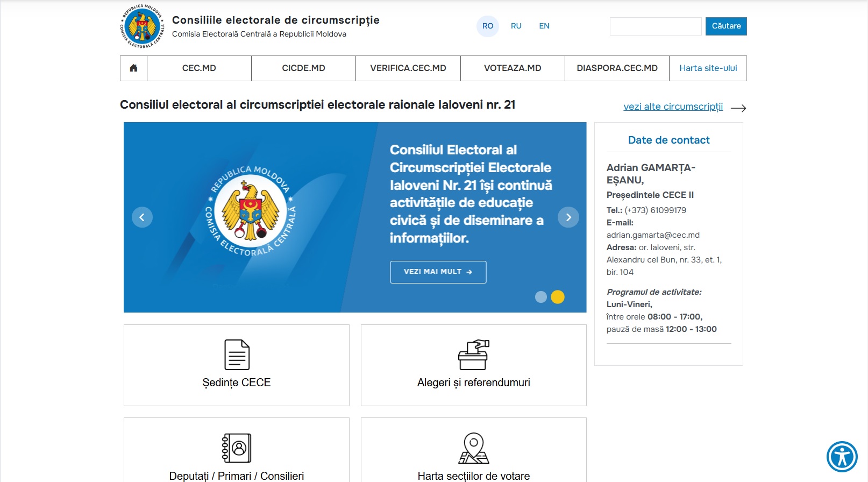Switch language to RO

point(488,26)
